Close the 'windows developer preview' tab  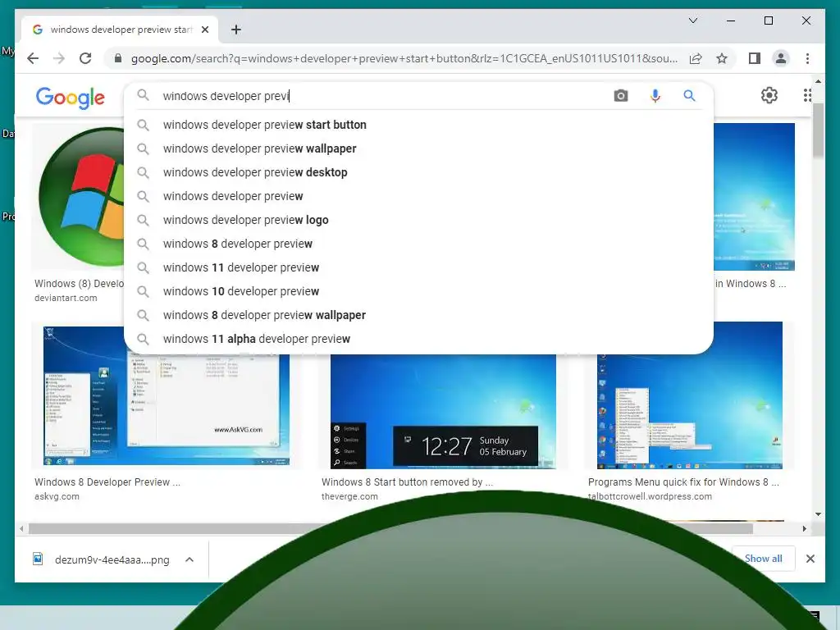[x=204, y=30]
